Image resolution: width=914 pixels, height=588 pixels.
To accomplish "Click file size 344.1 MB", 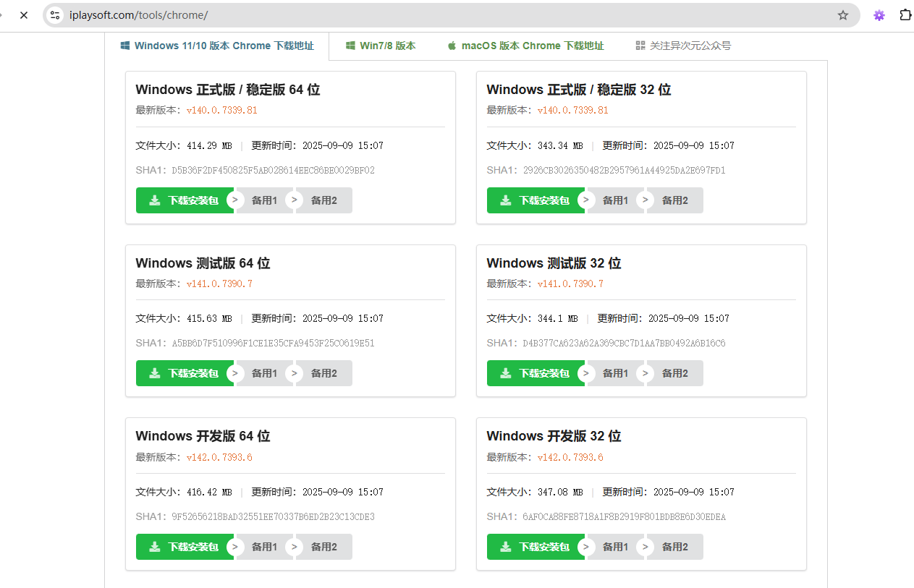I will pos(558,318).
